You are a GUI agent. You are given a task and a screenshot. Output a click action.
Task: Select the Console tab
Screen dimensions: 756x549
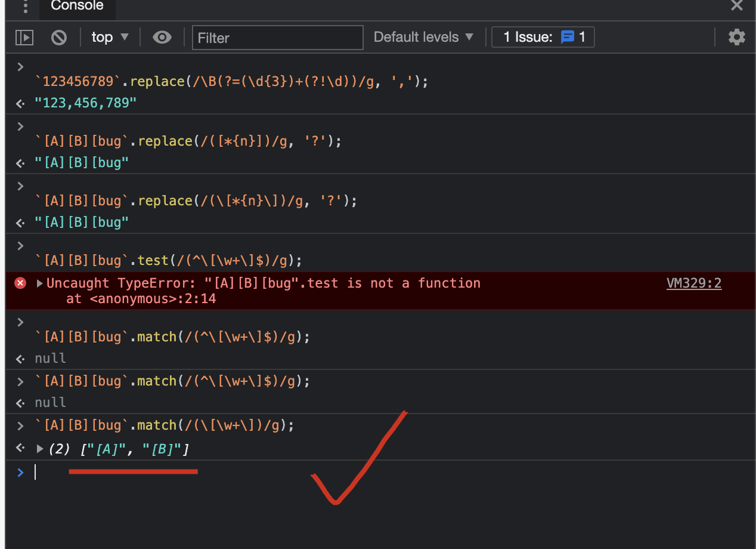[76, 7]
